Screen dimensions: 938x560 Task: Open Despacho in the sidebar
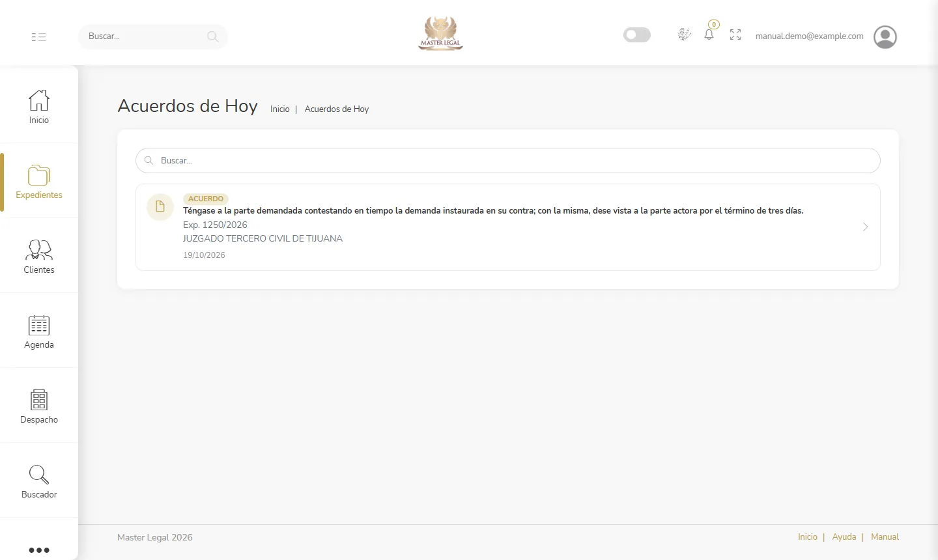tap(39, 406)
